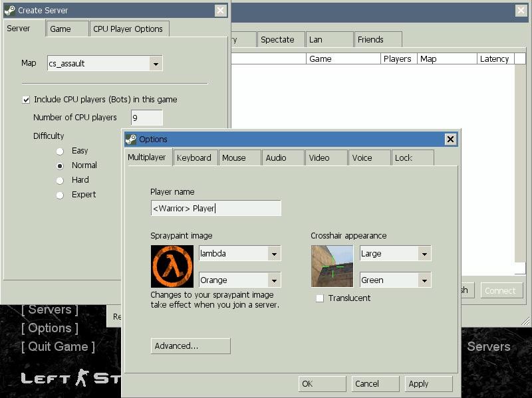Click the lambda icon on Options dialog title bar

coord(130,140)
